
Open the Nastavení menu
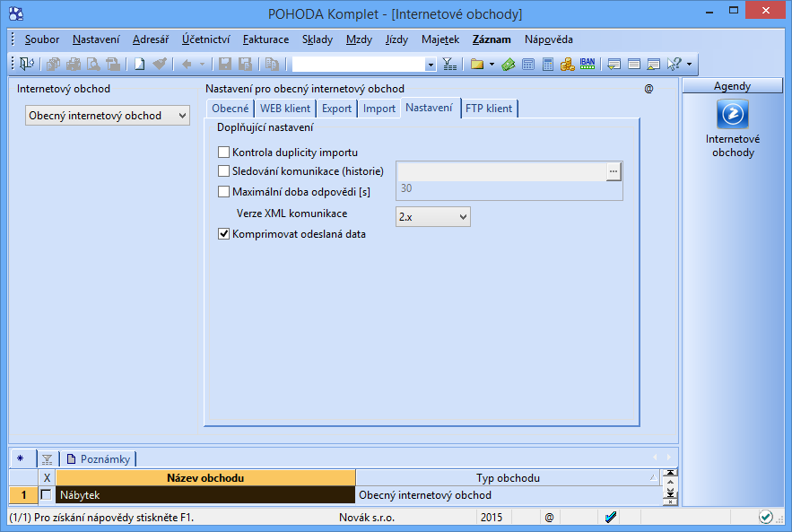(x=96, y=39)
